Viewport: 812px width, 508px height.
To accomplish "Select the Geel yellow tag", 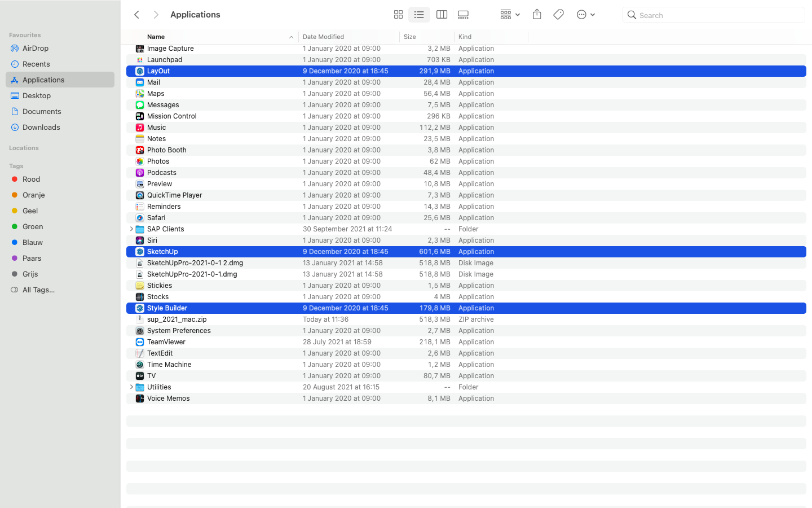I will 60,211.
